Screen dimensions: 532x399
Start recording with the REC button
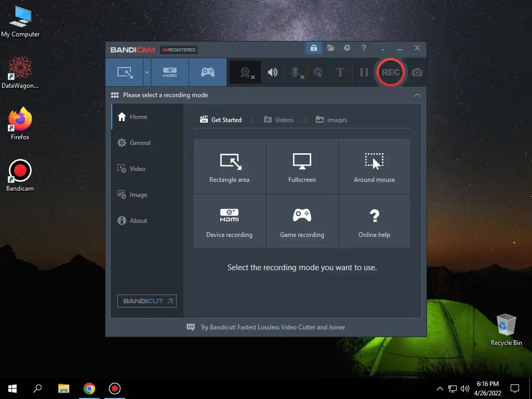(x=391, y=72)
